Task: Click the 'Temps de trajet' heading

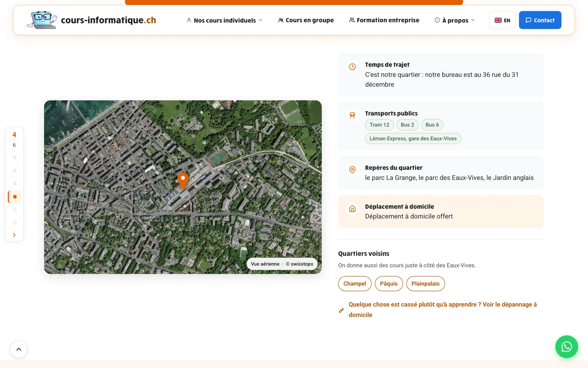Action: pyautogui.click(x=387, y=65)
